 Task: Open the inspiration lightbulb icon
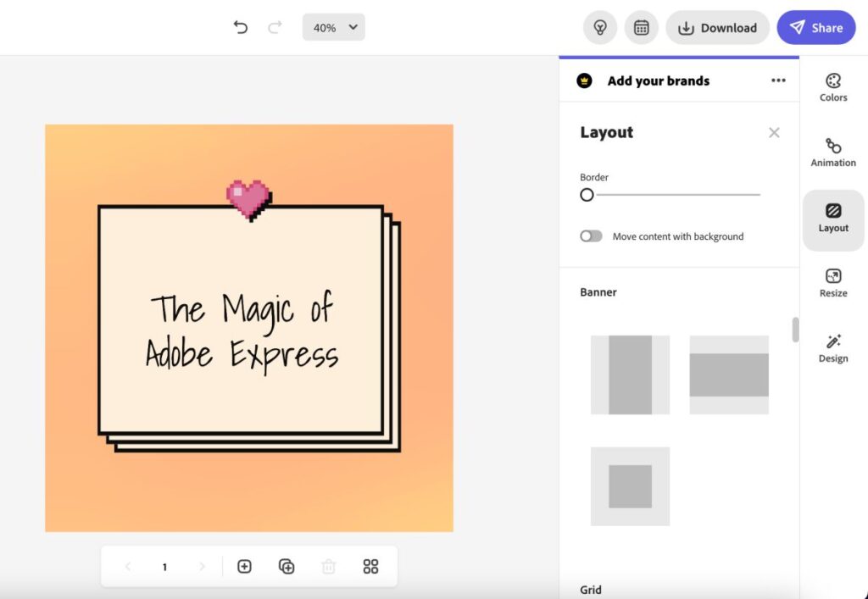tap(600, 27)
